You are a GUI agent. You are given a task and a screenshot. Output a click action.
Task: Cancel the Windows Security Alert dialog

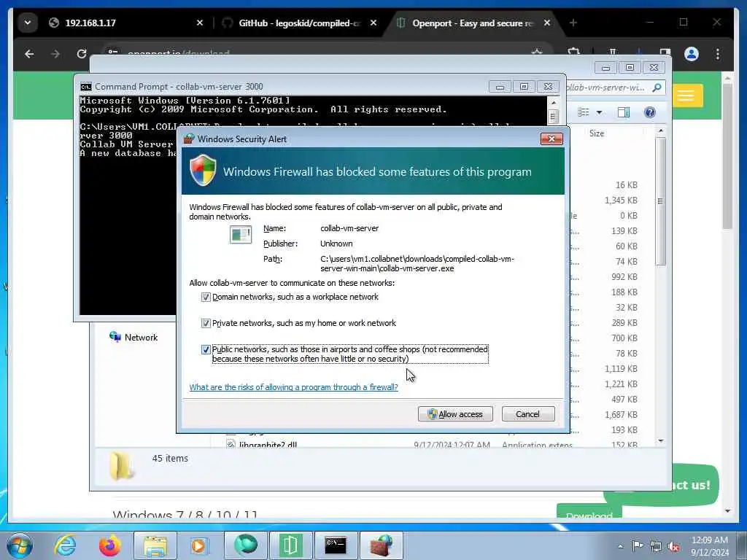tap(528, 414)
